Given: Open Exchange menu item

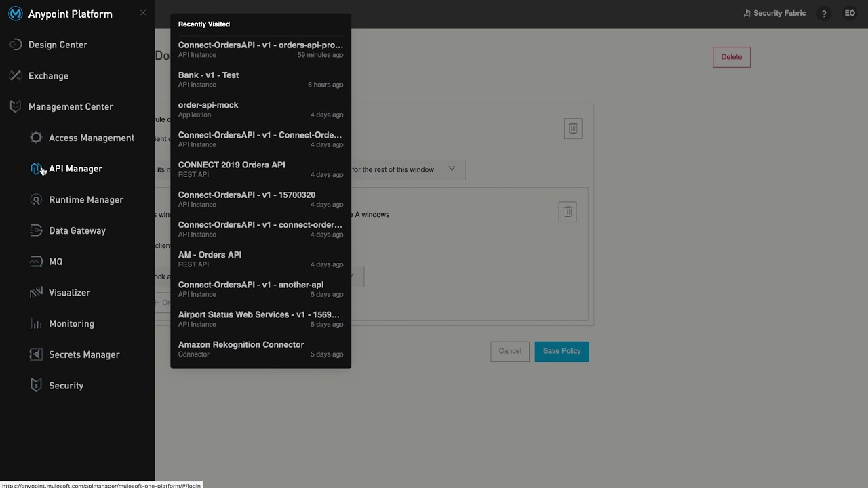Looking at the screenshot, I should pyautogui.click(x=48, y=76).
